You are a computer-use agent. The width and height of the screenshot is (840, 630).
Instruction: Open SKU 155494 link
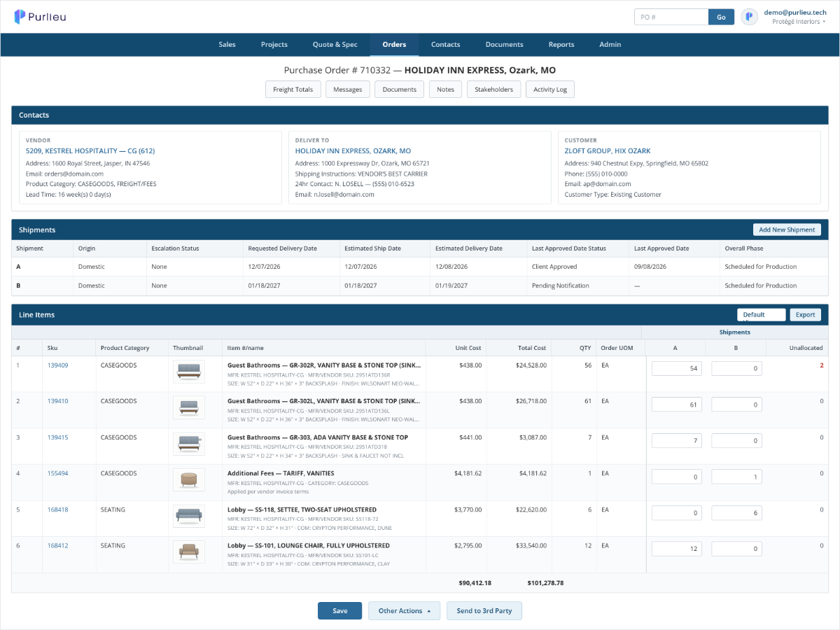(57, 473)
